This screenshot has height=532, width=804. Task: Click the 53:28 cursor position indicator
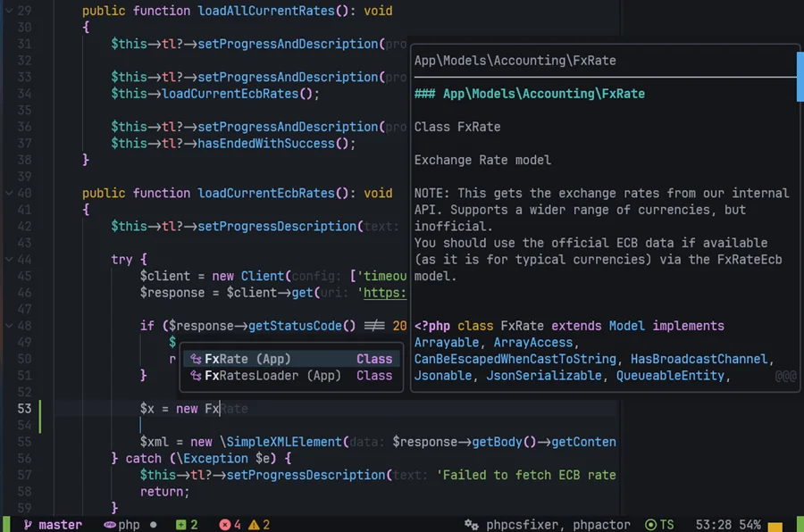[x=713, y=525]
